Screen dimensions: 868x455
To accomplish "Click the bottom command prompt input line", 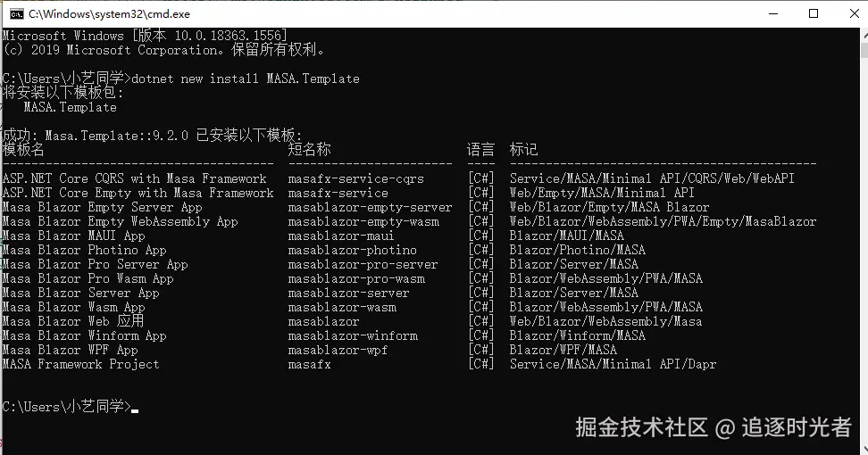I will pyautogui.click(x=71, y=407).
